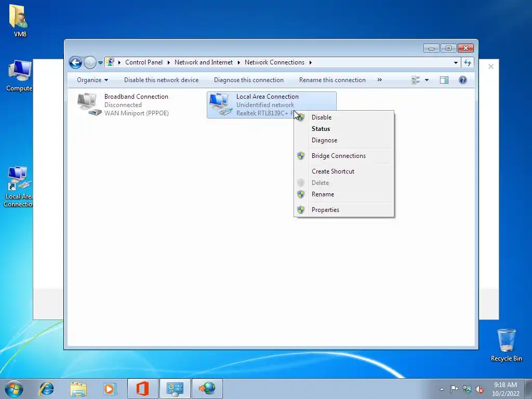The image size is (532, 399).
Task: Click the muted volume tray icon
Action: pos(480,389)
